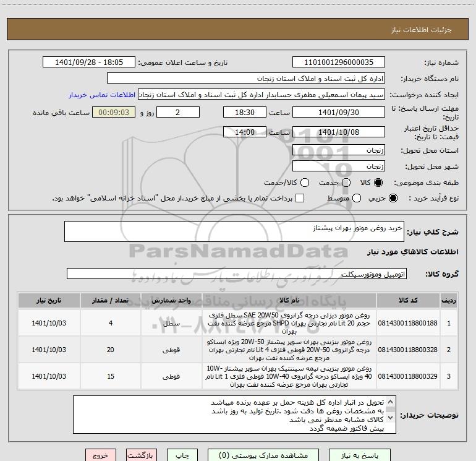The image size is (476, 461).
Task: Click the general description field خرید روغن موتور
Action: click(234, 231)
